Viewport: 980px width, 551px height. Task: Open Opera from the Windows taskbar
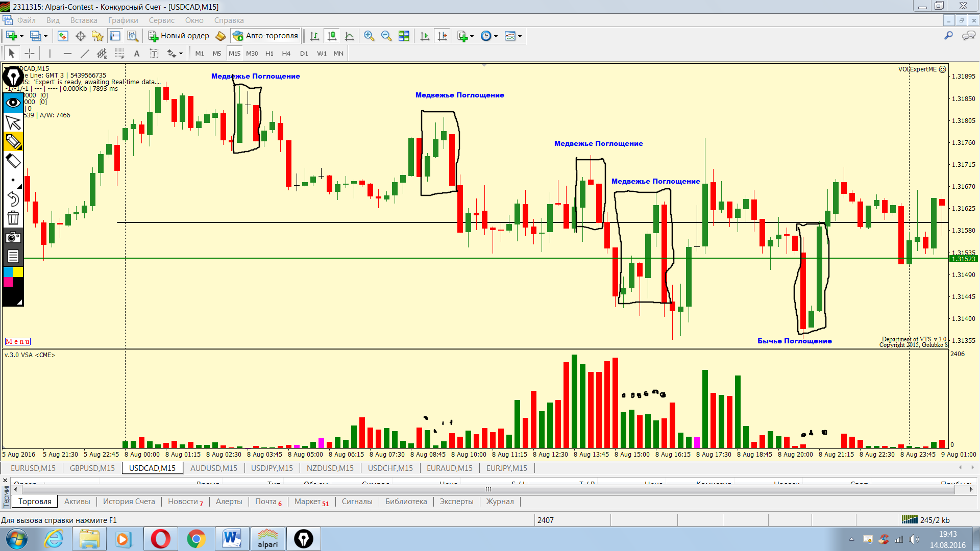(160, 539)
